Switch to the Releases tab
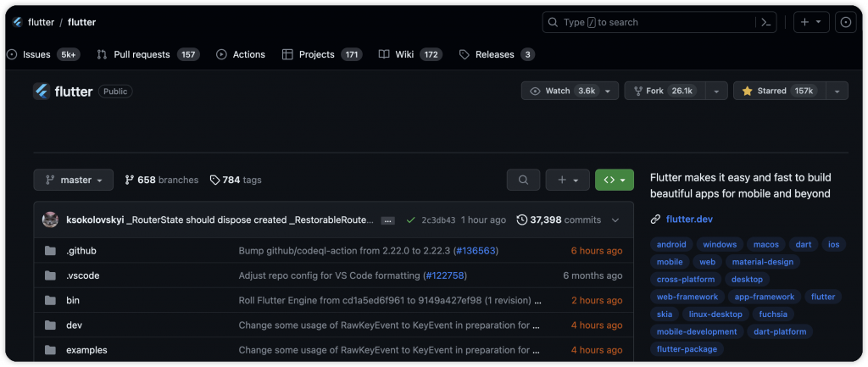 tap(497, 54)
